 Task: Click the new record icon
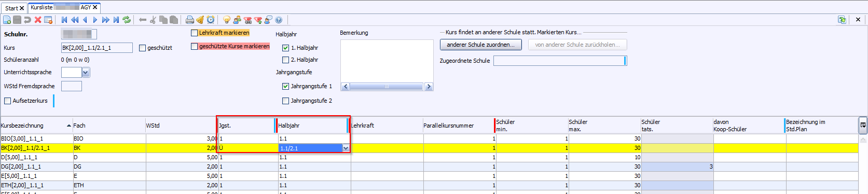pos(7,20)
